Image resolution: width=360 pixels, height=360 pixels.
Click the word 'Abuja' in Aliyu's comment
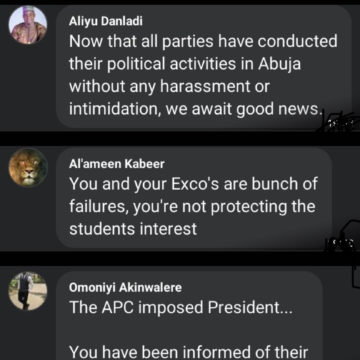(x=279, y=65)
